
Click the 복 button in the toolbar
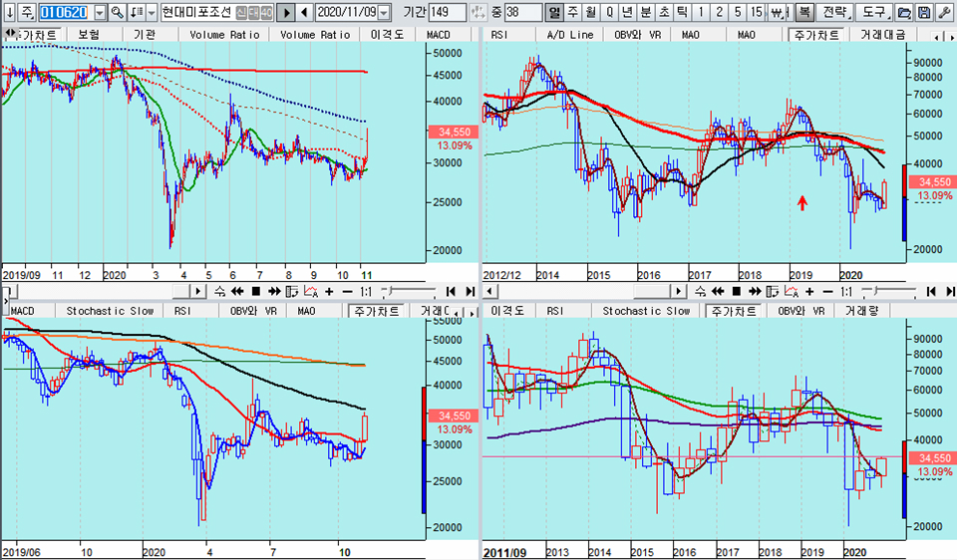coord(804,12)
